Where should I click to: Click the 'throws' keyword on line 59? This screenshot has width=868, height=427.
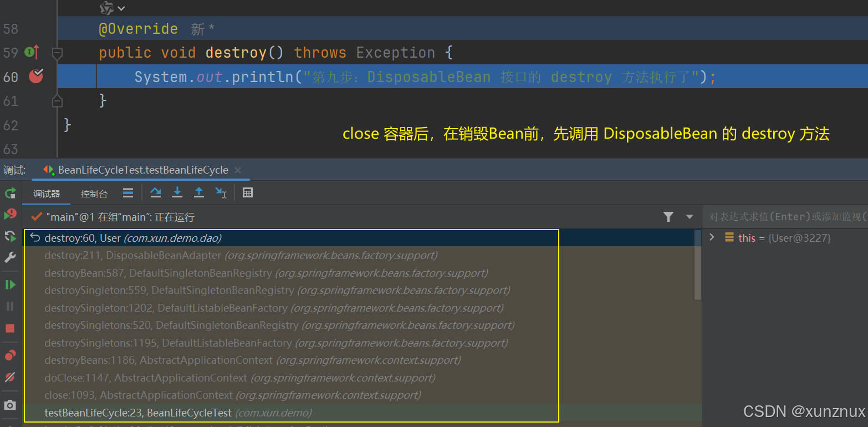(x=320, y=53)
